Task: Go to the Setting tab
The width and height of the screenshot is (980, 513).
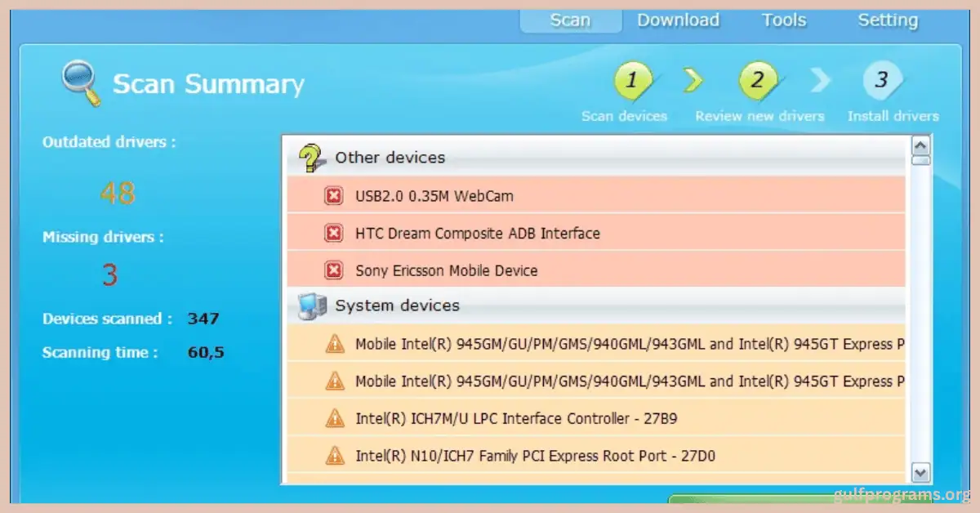Action: [888, 20]
